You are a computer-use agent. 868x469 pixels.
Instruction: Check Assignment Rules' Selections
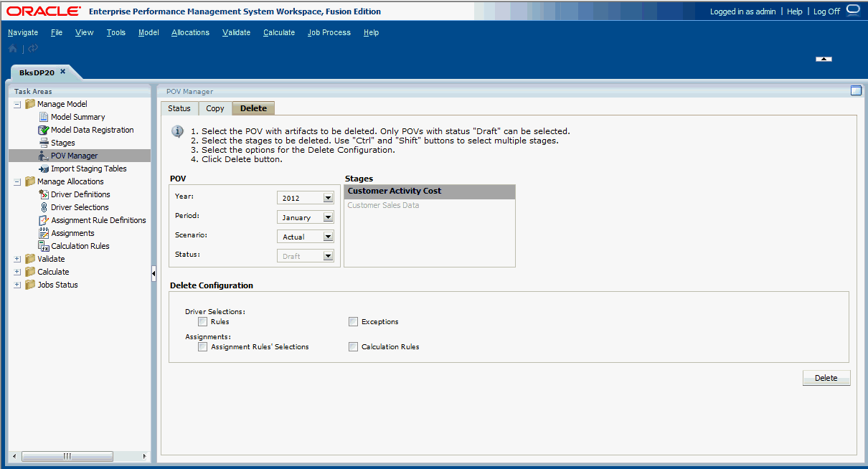coord(202,347)
